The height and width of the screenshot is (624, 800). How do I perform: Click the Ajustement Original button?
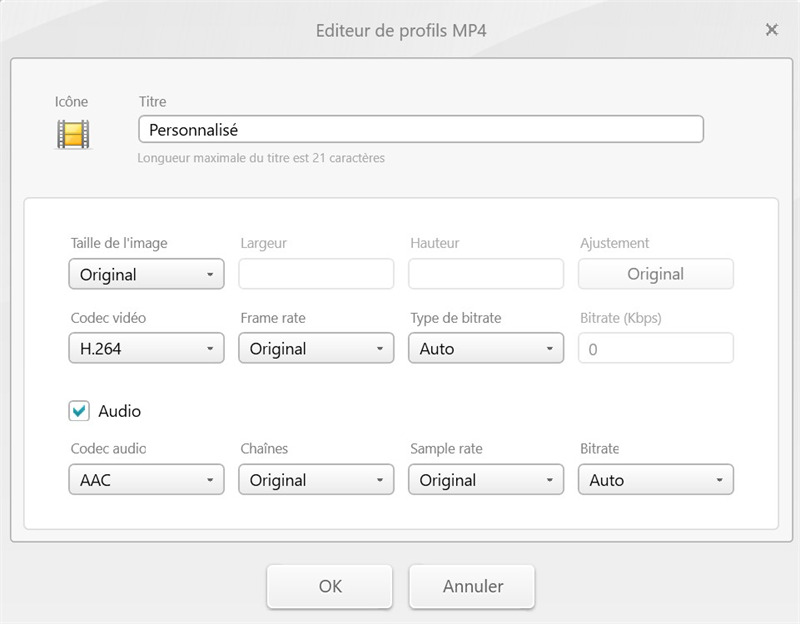click(656, 274)
